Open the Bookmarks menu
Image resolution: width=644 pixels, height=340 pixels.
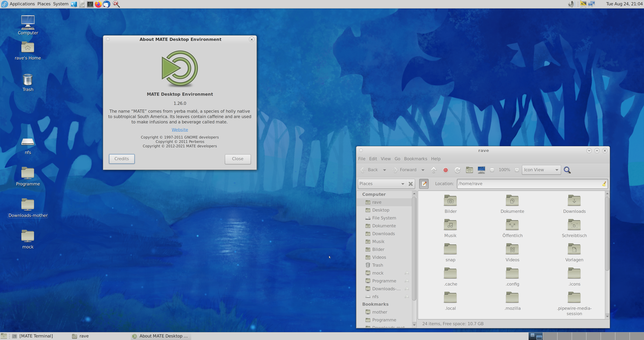[415, 159]
